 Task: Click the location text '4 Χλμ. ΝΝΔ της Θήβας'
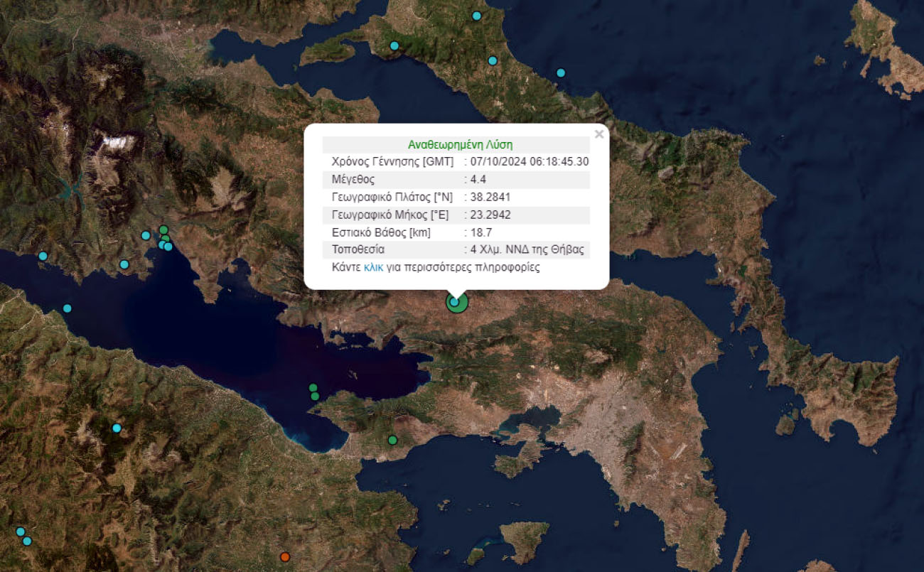coord(527,250)
